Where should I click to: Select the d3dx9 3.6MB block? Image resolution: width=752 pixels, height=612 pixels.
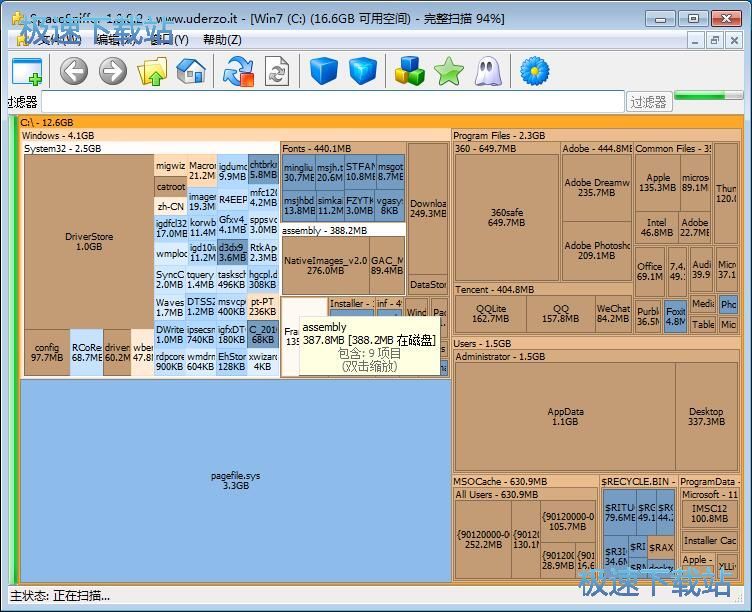coord(232,252)
